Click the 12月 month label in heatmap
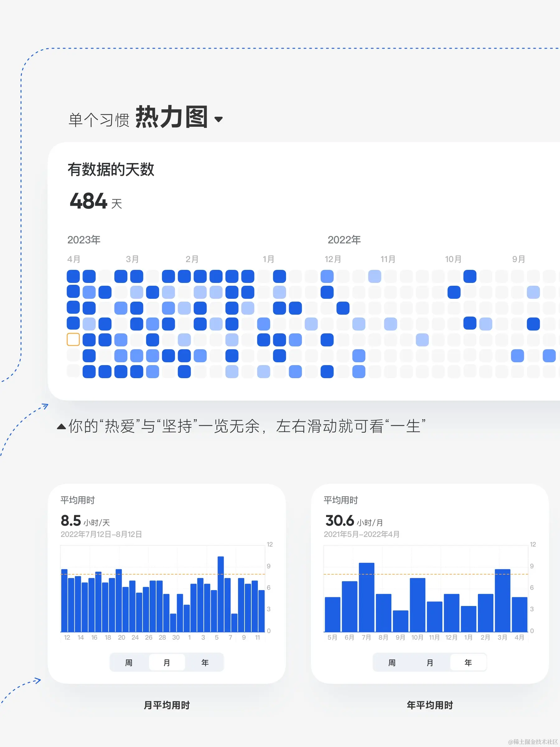Viewport: 560px width, 747px height. (x=333, y=259)
